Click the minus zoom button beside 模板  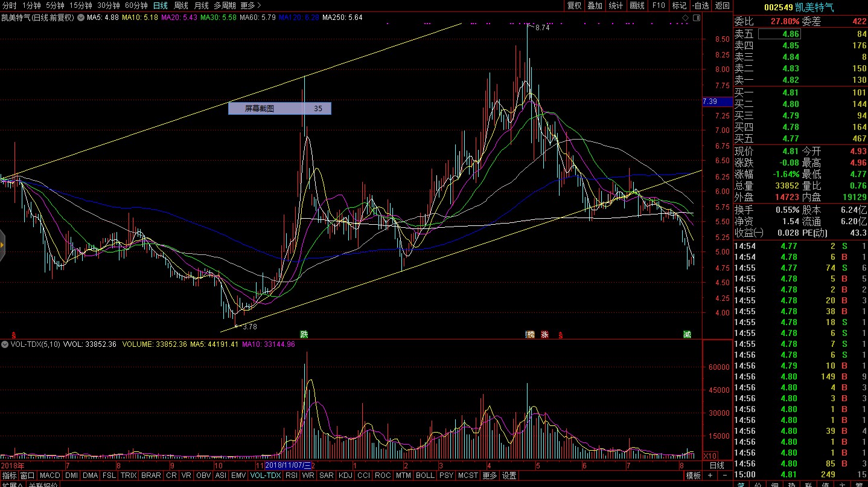coord(724,476)
